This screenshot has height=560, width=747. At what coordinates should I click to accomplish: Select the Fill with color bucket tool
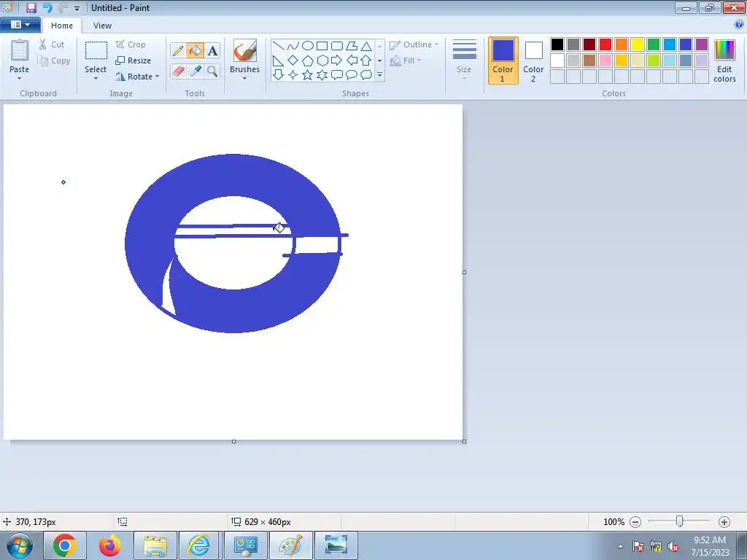coord(196,51)
